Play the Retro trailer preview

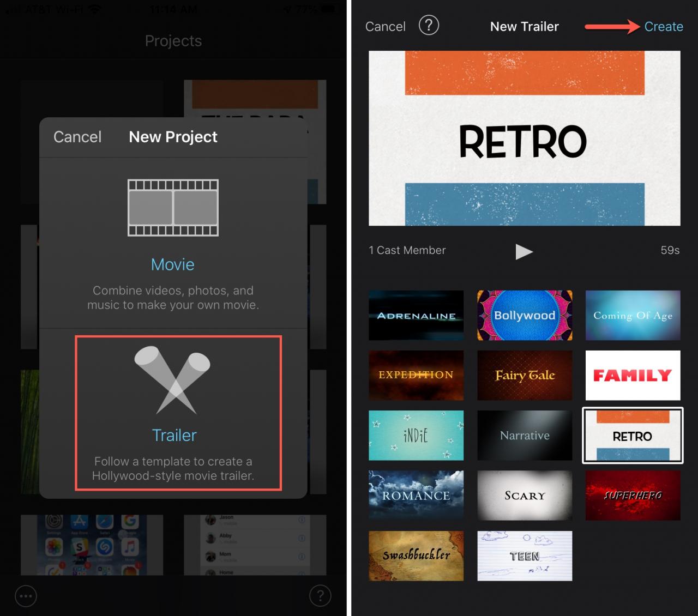[x=524, y=251]
